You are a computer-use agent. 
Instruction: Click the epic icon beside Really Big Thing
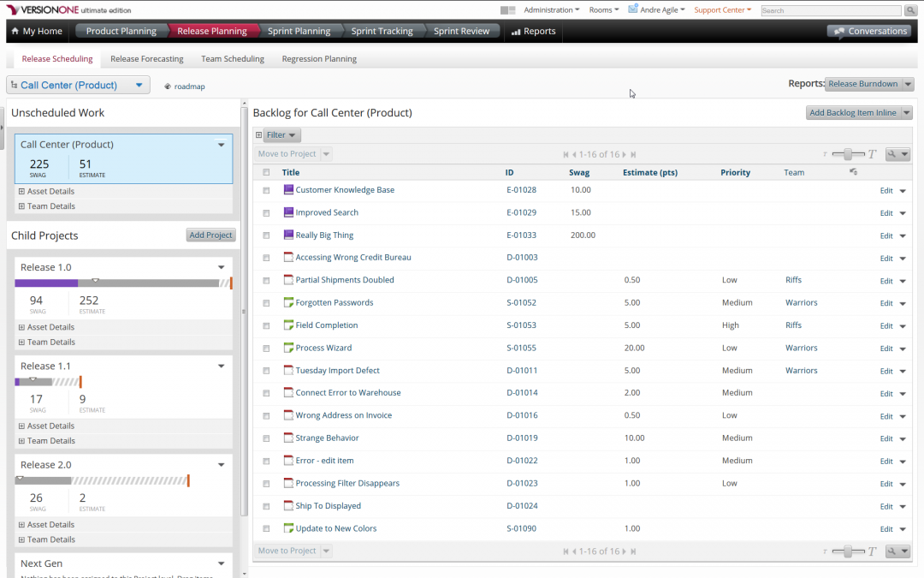click(288, 235)
